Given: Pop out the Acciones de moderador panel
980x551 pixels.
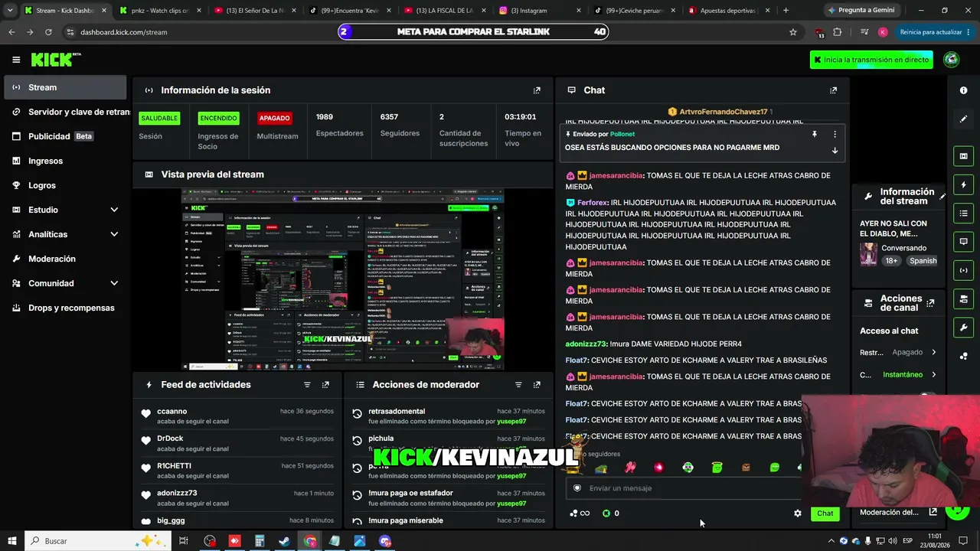Looking at the screenshot, I should point(537,385).
